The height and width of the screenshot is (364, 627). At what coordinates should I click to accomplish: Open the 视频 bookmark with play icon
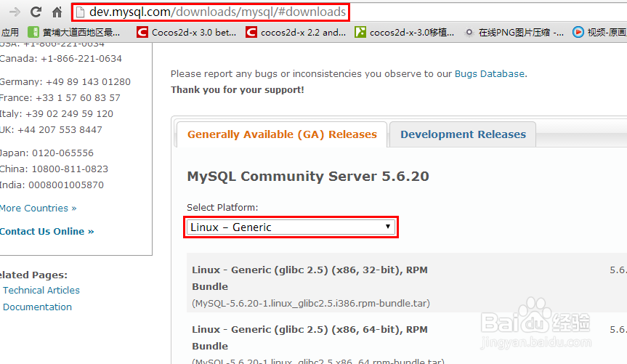[599, 32]
